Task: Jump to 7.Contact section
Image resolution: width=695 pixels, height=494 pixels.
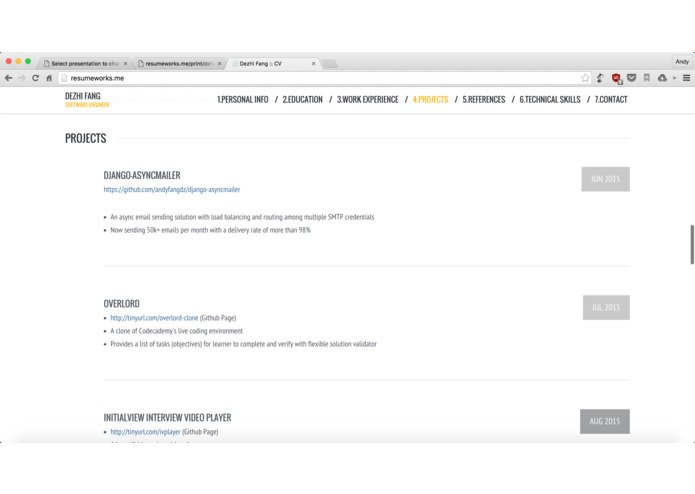Action: pyautogui.click(x=611, y=100)
